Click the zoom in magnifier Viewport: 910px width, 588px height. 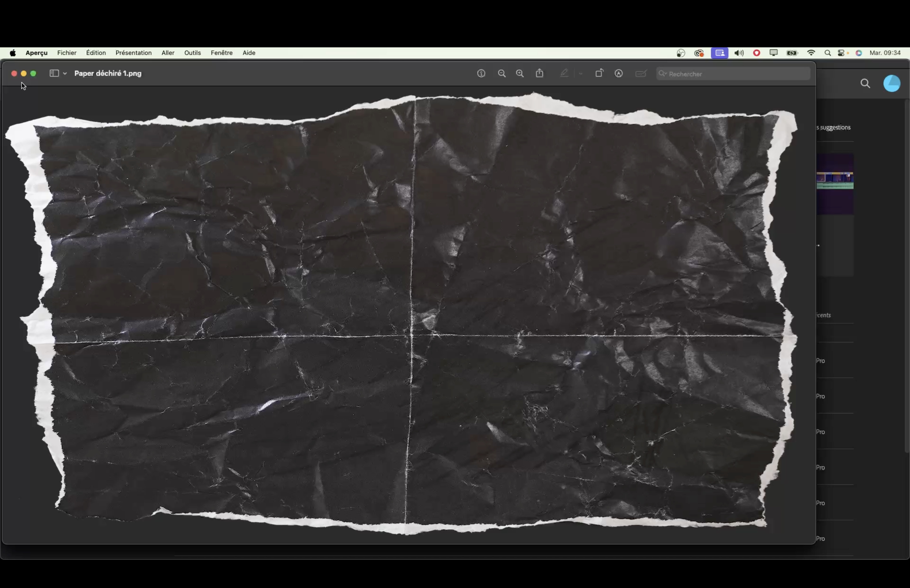click(520, 73)
